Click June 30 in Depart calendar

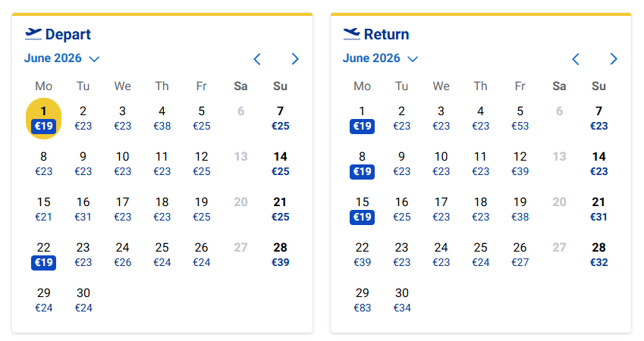tap(83, 300)
